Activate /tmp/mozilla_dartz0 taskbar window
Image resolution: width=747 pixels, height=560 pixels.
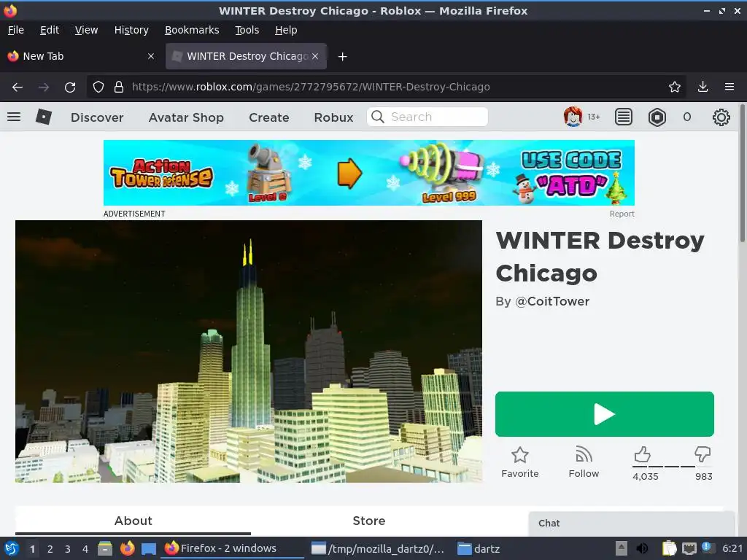378,548
